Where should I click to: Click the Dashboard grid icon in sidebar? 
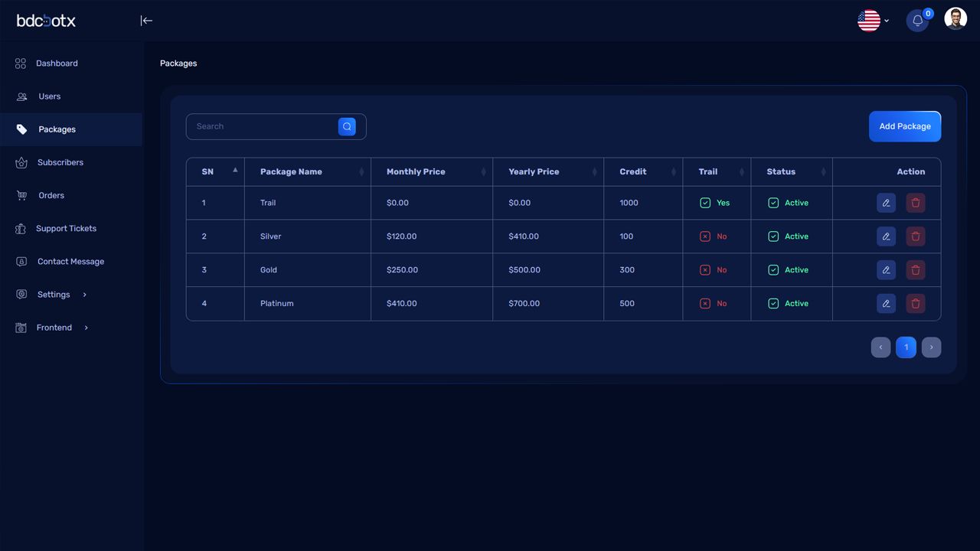pyautogui.click(x=21, y=64)
